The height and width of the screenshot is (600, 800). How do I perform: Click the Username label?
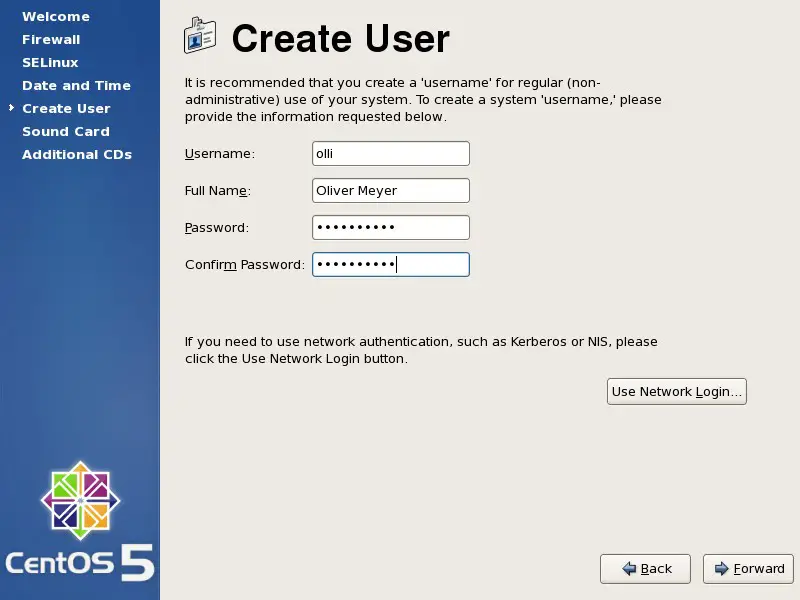(x=220, y=154)
